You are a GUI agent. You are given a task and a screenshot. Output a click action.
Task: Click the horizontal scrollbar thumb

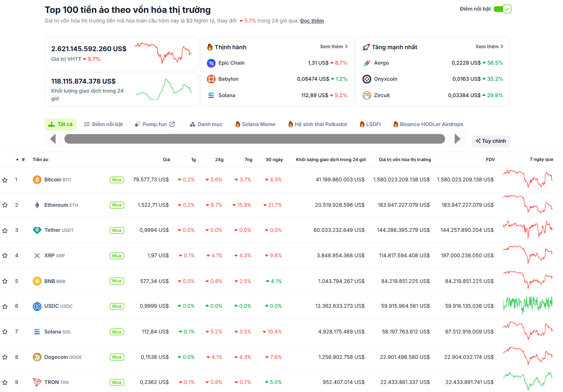(255, 139)
